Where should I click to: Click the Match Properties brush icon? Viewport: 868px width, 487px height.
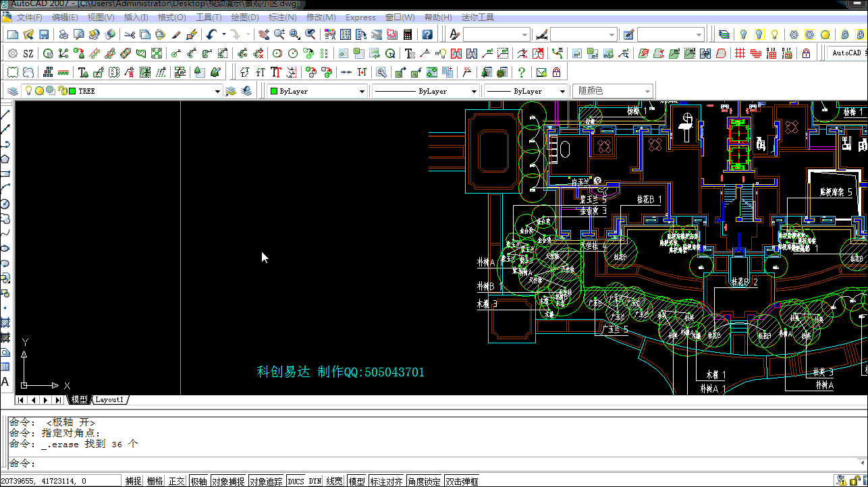176,34
